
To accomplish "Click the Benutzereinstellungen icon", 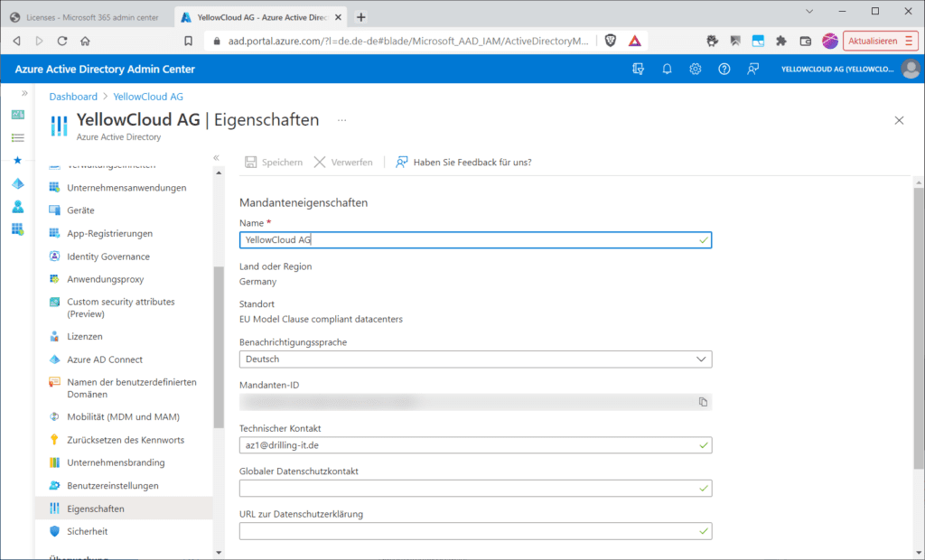I will pyautogui.click(x=54, y=486).
